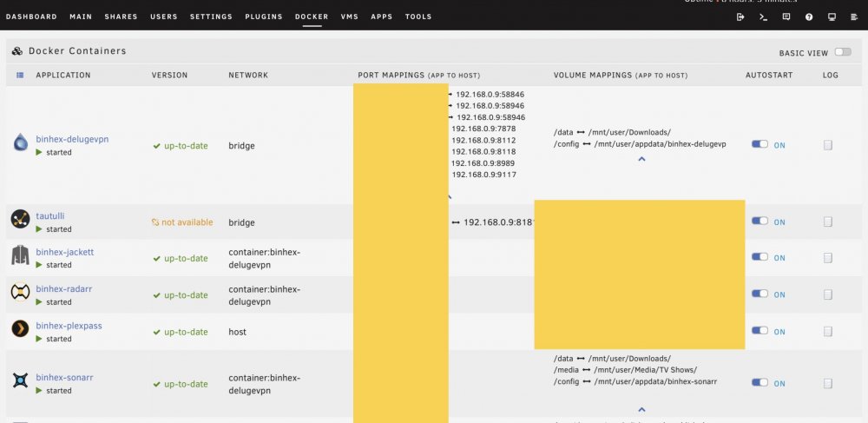
Task: Collapse binhex-sonarr volume mappings chevron
Action: [641, 410]
